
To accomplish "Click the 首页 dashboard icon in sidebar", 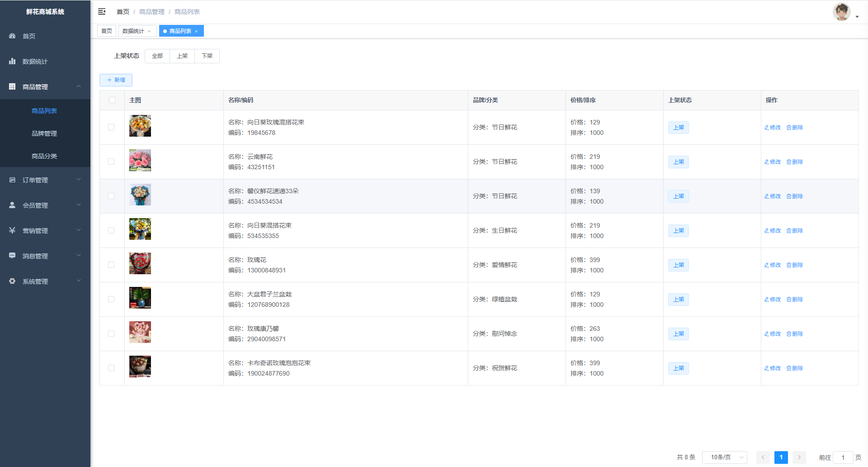I will (12, 36).
